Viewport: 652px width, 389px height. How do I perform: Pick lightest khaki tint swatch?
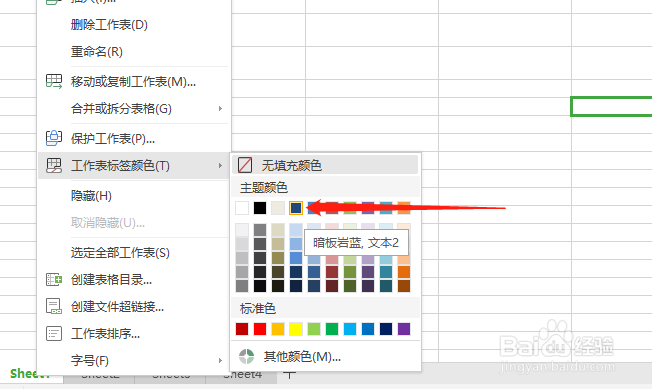[x=278, y=230]
